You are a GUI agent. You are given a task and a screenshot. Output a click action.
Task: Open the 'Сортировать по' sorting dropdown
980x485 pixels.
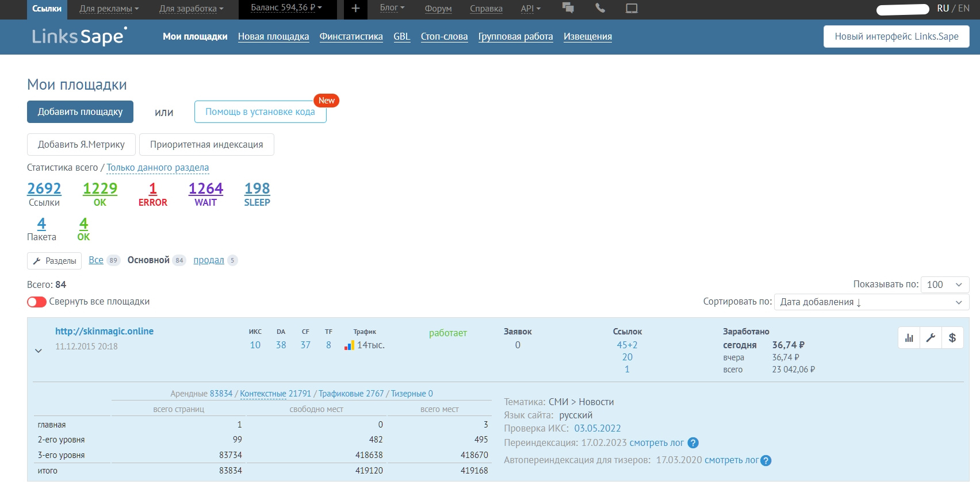871,302
